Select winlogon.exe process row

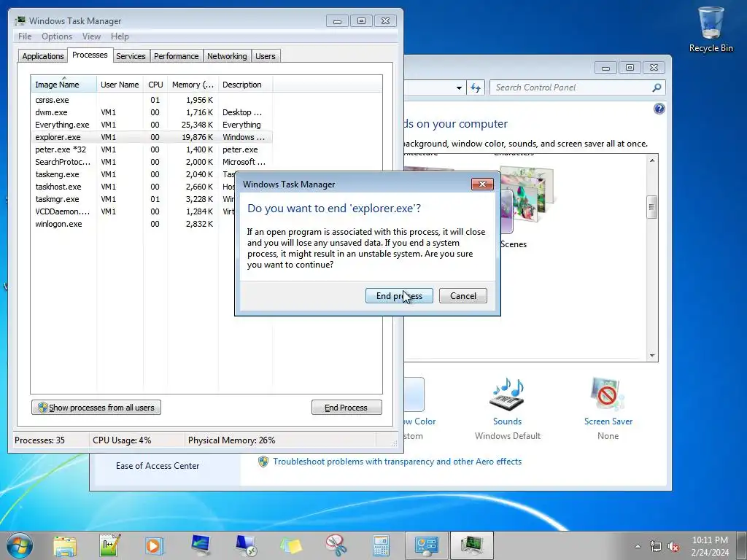[x=133, y=224]
